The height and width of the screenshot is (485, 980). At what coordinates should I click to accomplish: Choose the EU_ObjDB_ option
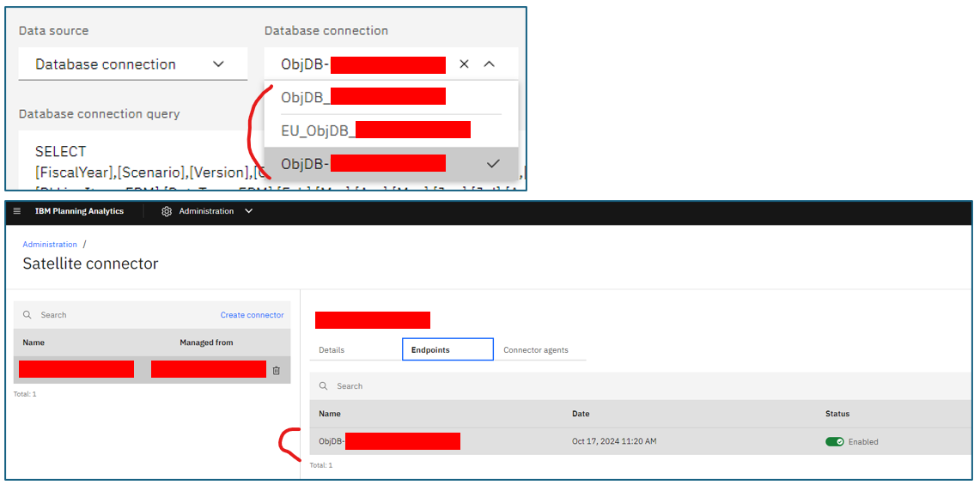[x=392, y=130]
